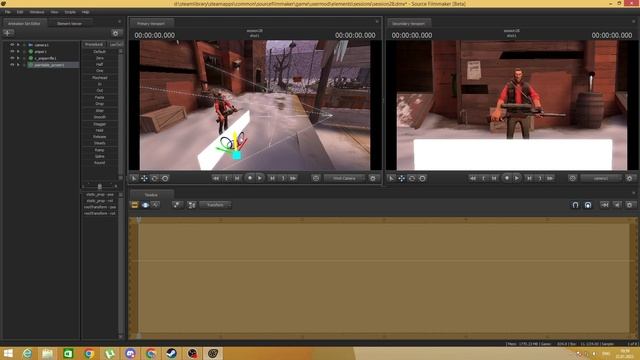Open the Windows menu
Screen dimensions: 640x360
point(37,12)
